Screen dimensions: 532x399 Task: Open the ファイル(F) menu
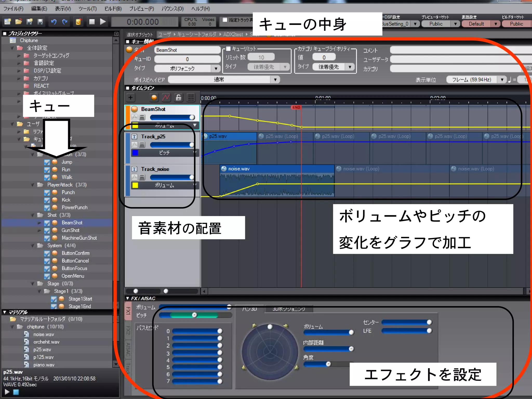coord(13,9)
